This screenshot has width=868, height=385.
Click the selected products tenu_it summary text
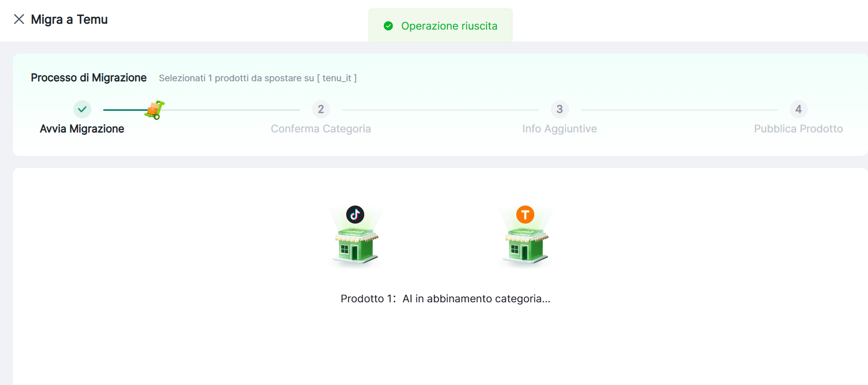(x=258, y=78)
